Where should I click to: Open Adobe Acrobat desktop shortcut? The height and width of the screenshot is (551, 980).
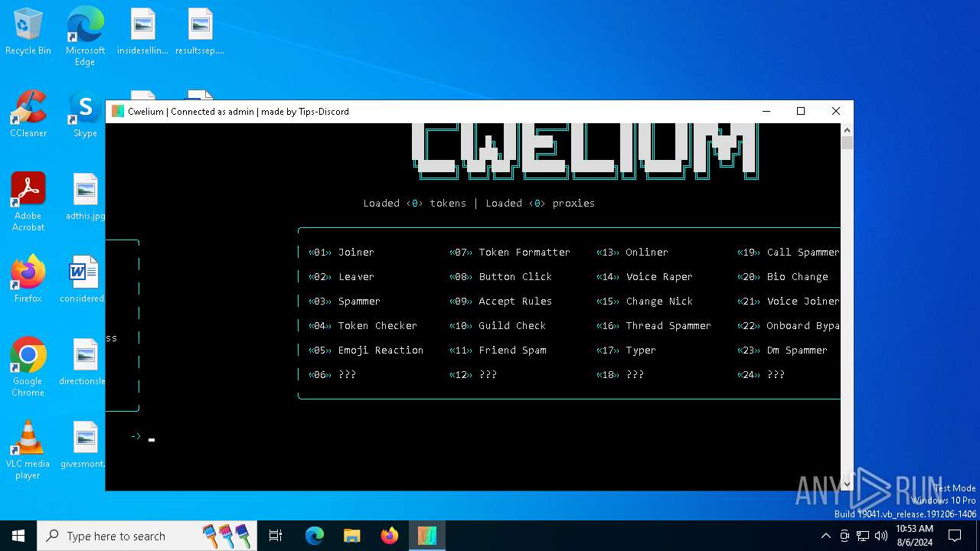(28, 201)
